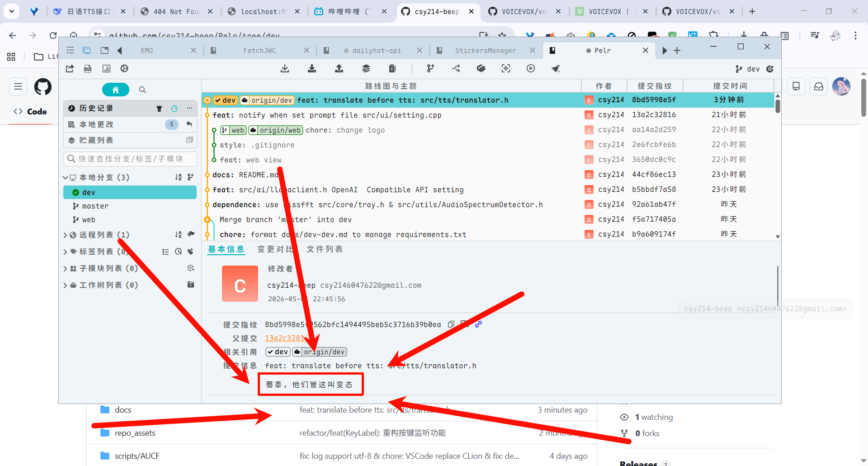The image size is (868, 466).
Task: Switch to the FetchJWC repository tab
Action: click(x=259, y=51)
